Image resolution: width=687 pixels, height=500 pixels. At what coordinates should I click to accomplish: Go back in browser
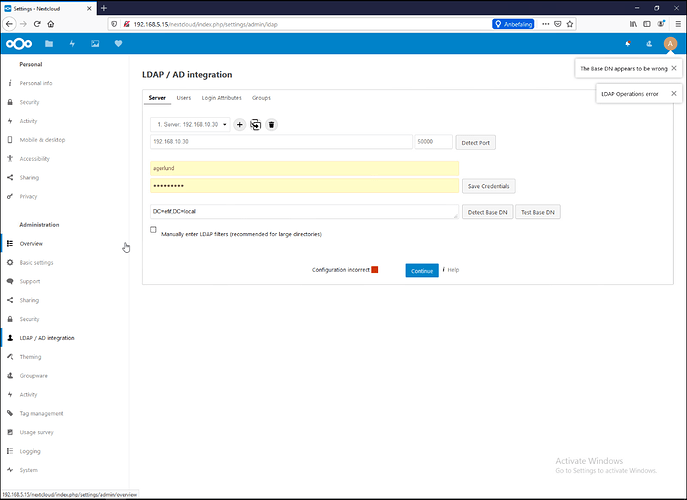(x=10, y=24)
